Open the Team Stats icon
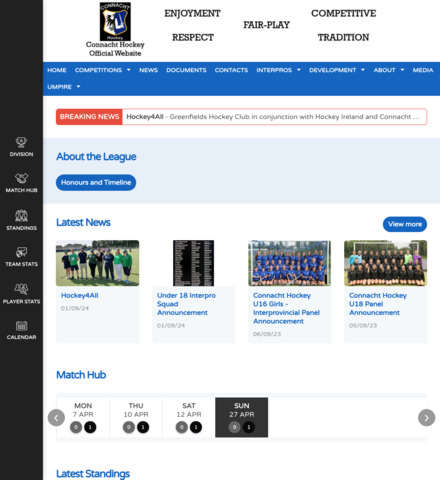The image size is (440, 480). 21,252
